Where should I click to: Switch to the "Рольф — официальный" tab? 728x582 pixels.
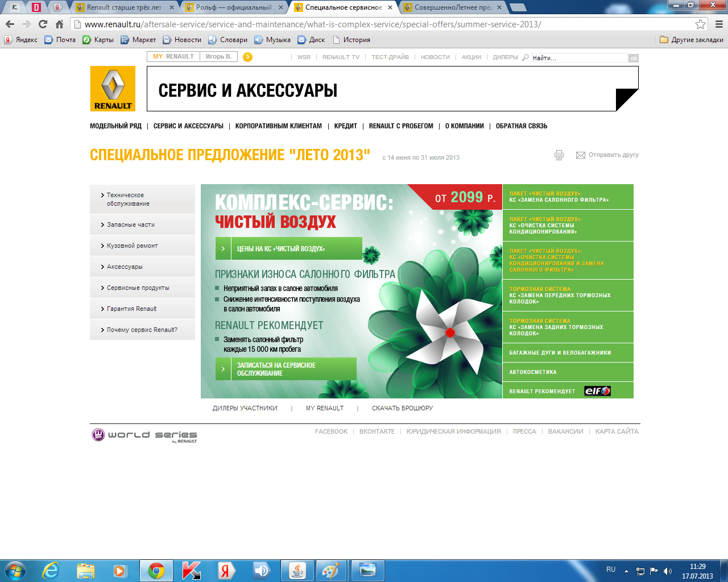[x=234, y=7]
